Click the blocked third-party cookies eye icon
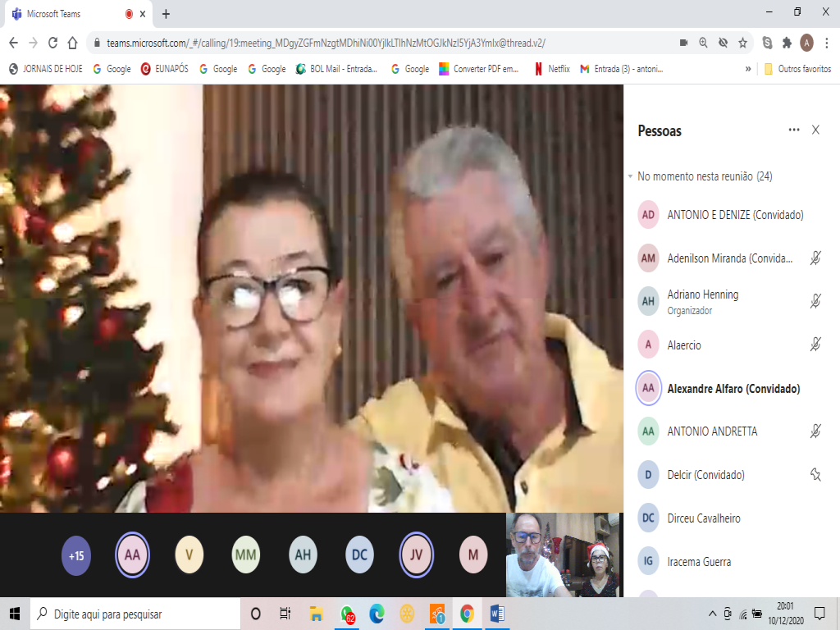Viewport: 840px width, 630px height. (x=723, y=43)
